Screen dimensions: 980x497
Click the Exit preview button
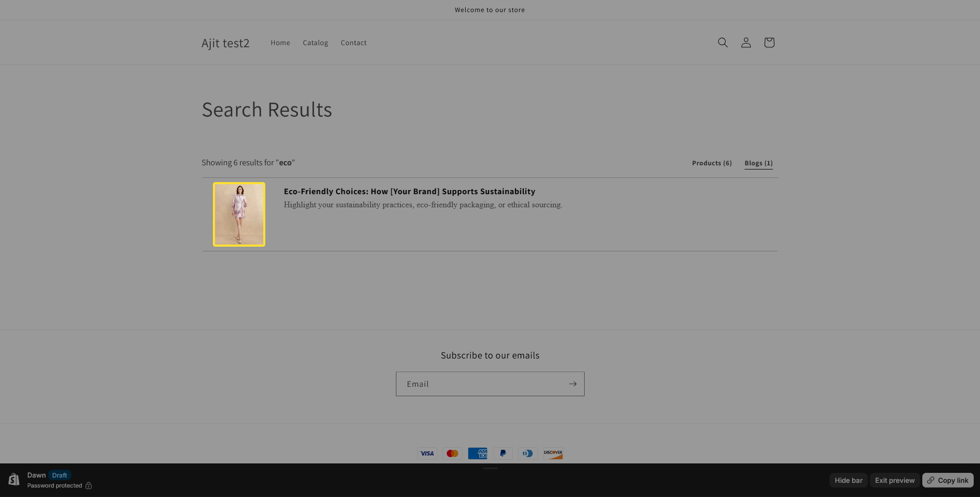click(x=895, y=480)
